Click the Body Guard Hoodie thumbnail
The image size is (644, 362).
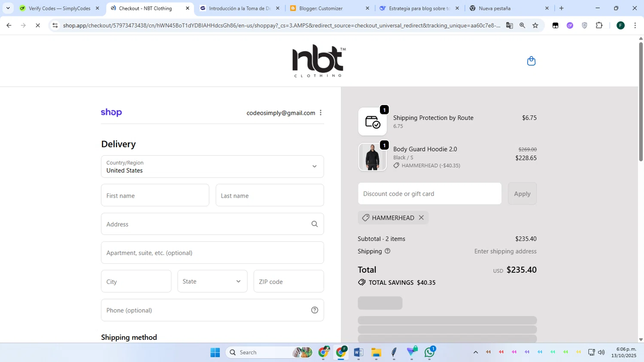372,157
